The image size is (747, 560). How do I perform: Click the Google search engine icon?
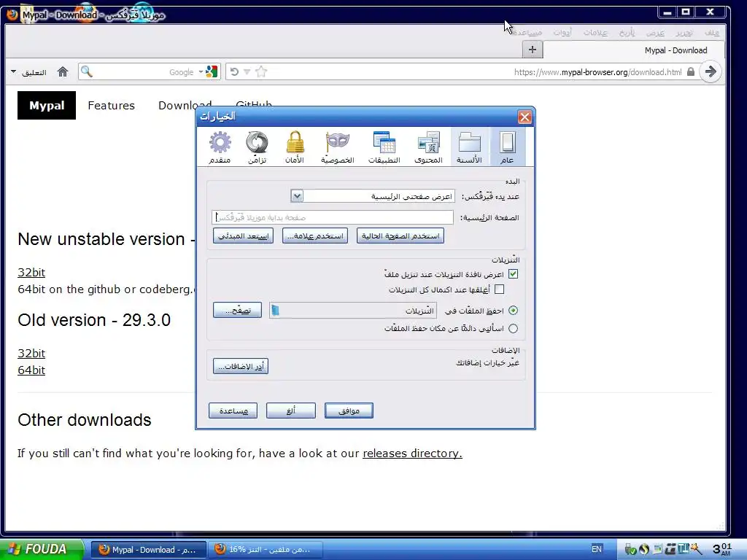[x=212, y=72]
